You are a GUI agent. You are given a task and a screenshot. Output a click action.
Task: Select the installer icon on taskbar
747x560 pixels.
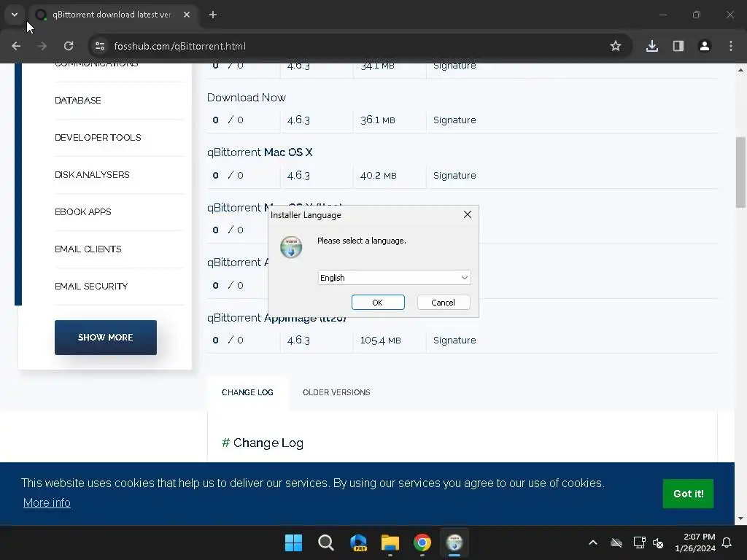pyautogui.click(x=454, y=542)
